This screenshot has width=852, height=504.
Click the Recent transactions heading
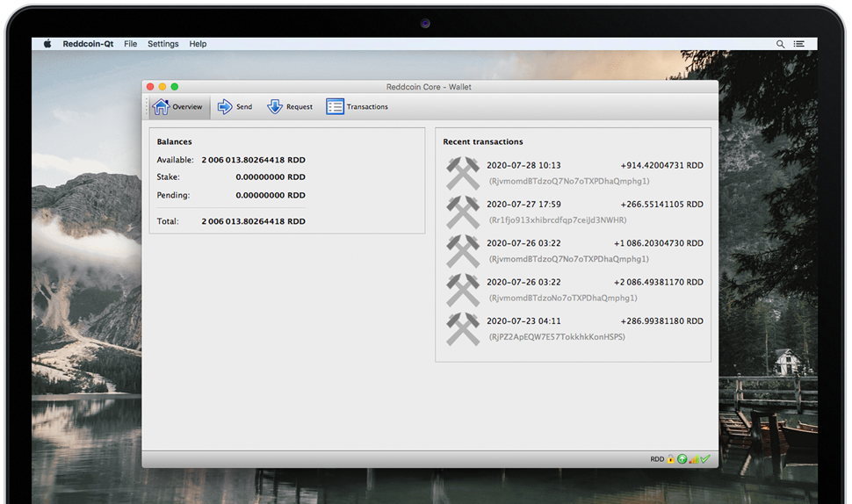click(483, 141)
